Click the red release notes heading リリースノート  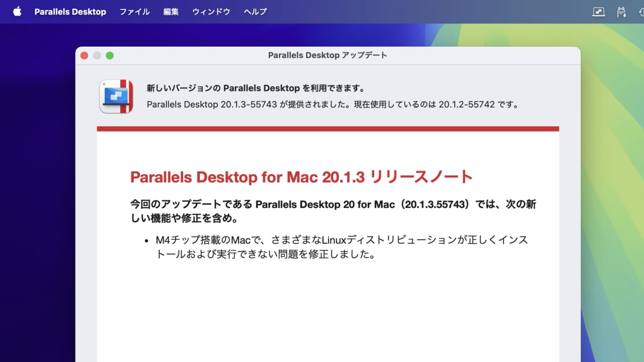301,177
